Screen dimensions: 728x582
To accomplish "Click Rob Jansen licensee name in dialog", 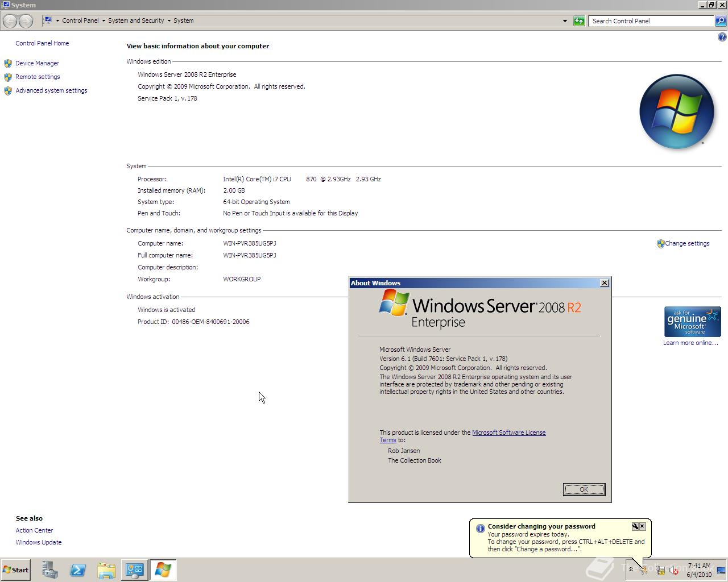I will [404, 451].
